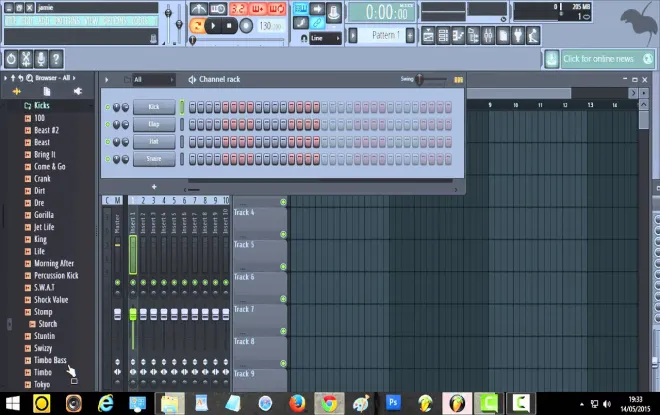The height and width of the screenshot is (415, 660).
Task: Click the main volume slider
Action: (x=168, y=23)
